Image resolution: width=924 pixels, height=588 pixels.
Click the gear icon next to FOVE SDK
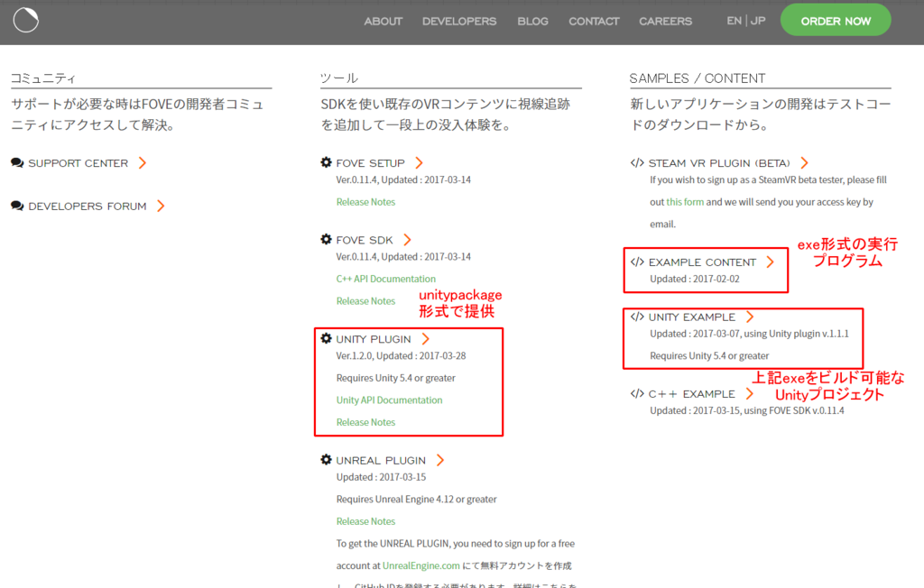(x=326, y=239)
